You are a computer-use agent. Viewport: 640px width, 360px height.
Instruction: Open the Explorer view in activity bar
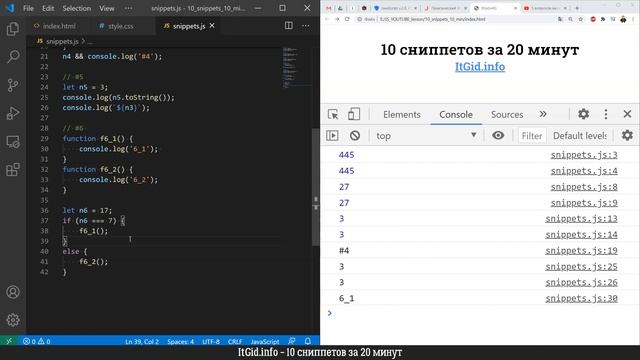[x=13, y=29]
